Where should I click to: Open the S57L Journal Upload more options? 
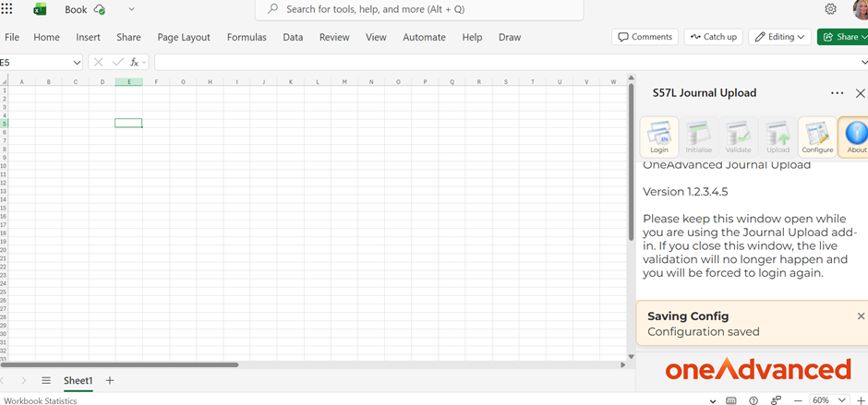837,93
